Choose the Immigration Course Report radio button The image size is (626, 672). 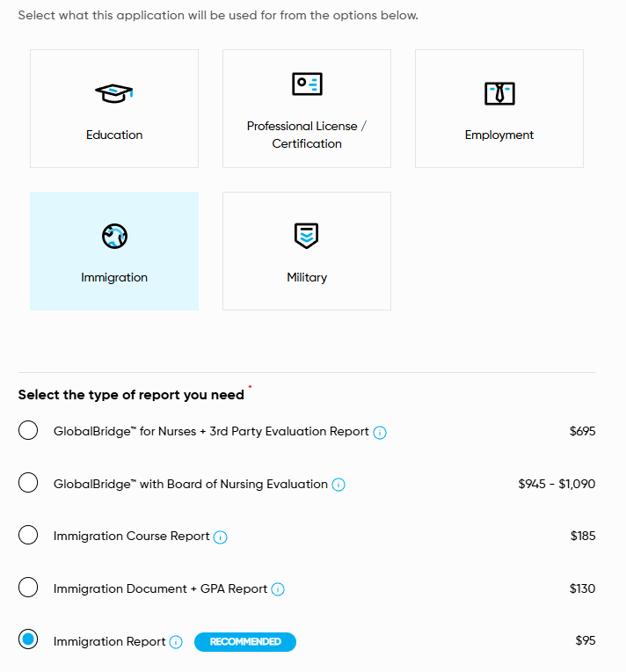click(28, 536)
